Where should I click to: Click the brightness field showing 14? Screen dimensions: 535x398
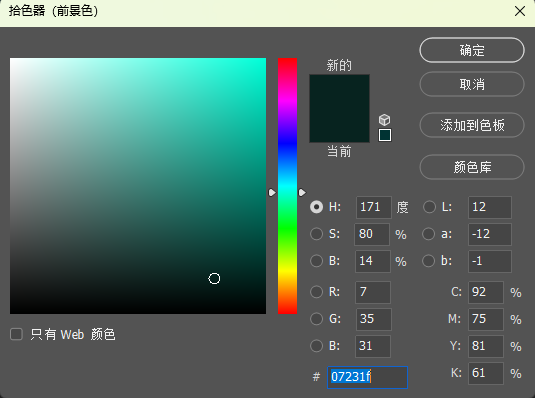tap(373, 261)
